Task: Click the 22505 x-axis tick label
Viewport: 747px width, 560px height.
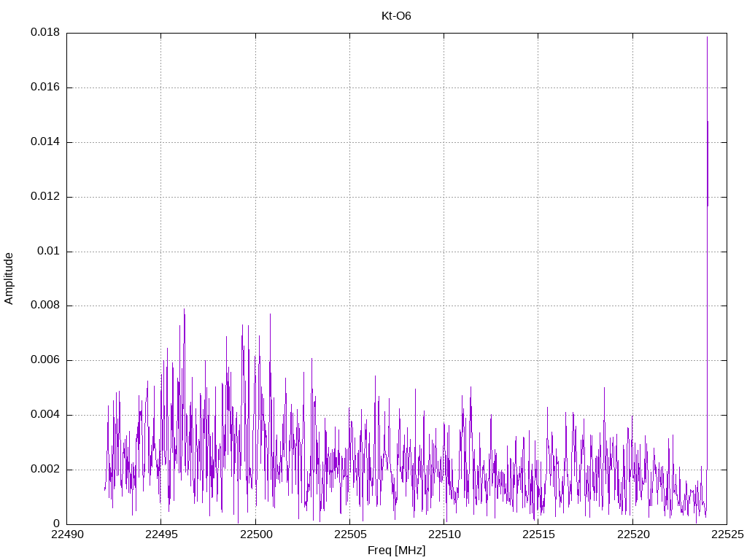Action: [x=349, y=534]
